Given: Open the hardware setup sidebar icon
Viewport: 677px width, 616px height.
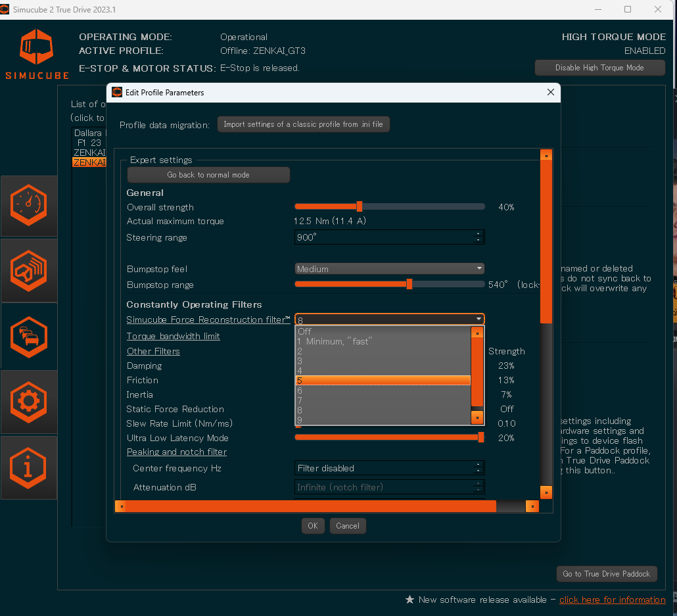Looking at the screenshot, I should [x=29, y=270].
